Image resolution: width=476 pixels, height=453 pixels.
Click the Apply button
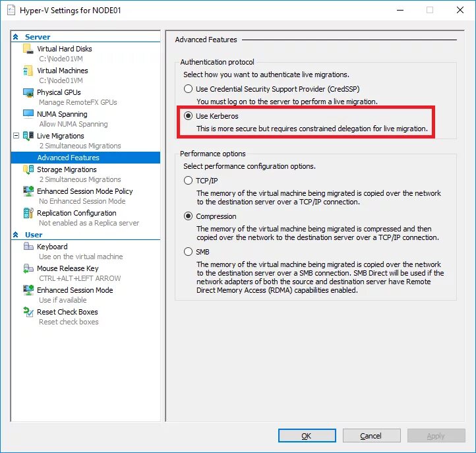[x=436, y=436]
